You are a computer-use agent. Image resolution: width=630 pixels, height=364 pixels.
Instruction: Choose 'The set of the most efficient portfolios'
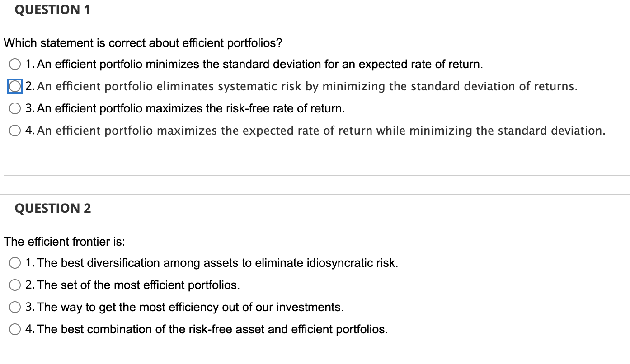click(x=15, y=285)
